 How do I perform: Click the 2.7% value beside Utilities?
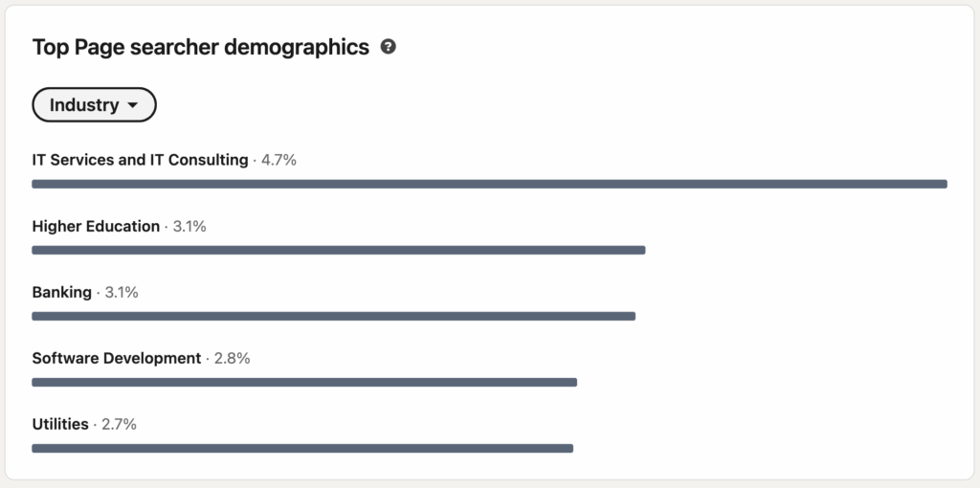[x=119, y=424]
